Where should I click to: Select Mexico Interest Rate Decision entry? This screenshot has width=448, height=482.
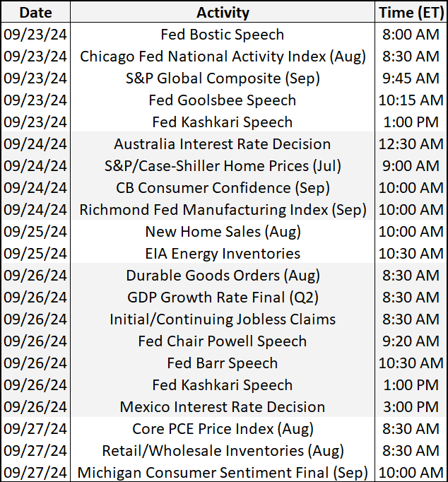[x=223, y=407]
